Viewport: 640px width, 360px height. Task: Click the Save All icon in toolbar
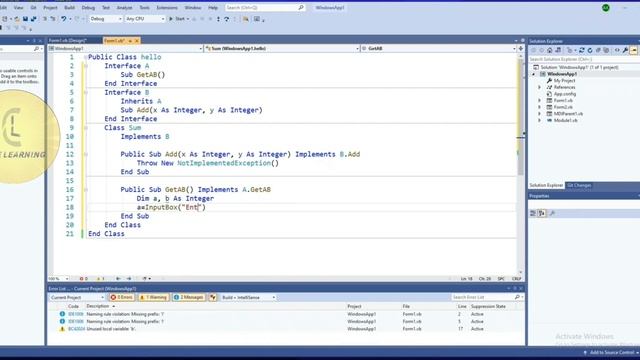[x=33, y=19]
